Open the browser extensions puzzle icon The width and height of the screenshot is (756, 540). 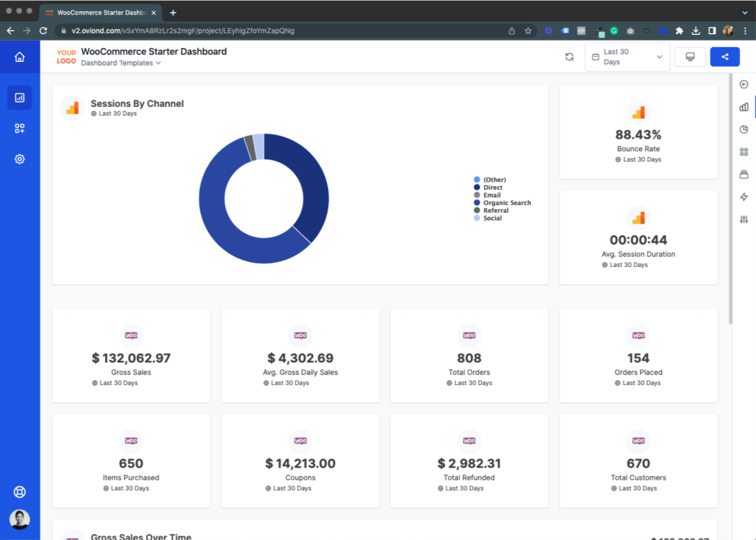(x=679, y=31)
